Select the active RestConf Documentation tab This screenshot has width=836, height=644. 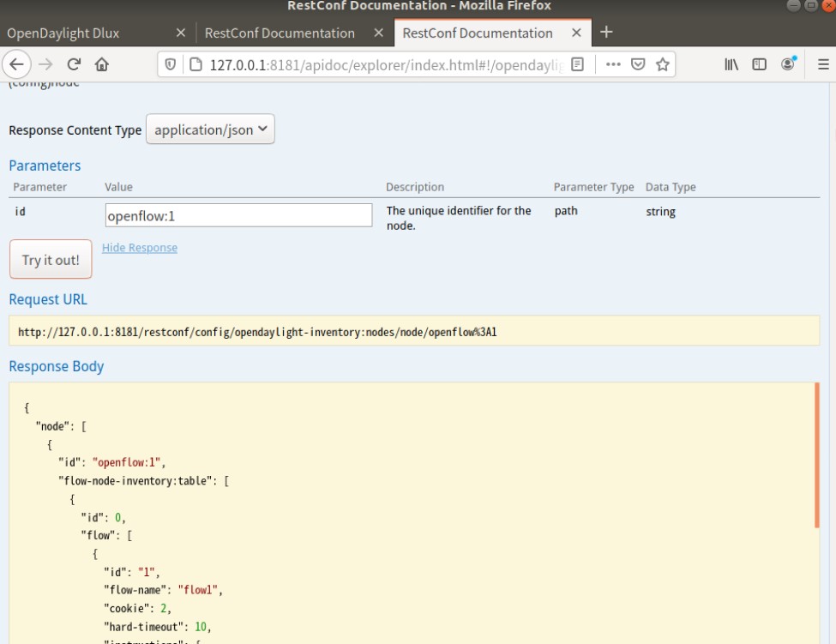493,33
